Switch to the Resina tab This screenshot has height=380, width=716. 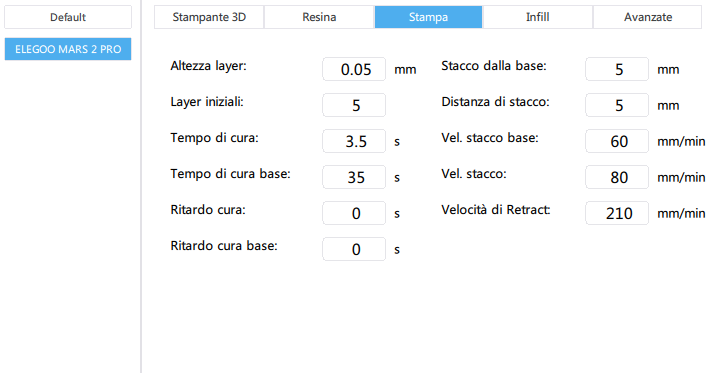(x=319, y=17)
